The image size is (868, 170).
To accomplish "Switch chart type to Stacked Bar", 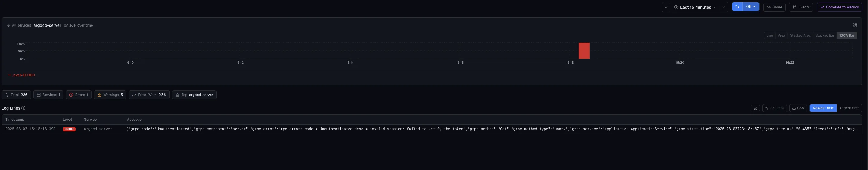I will click(825, 36).
